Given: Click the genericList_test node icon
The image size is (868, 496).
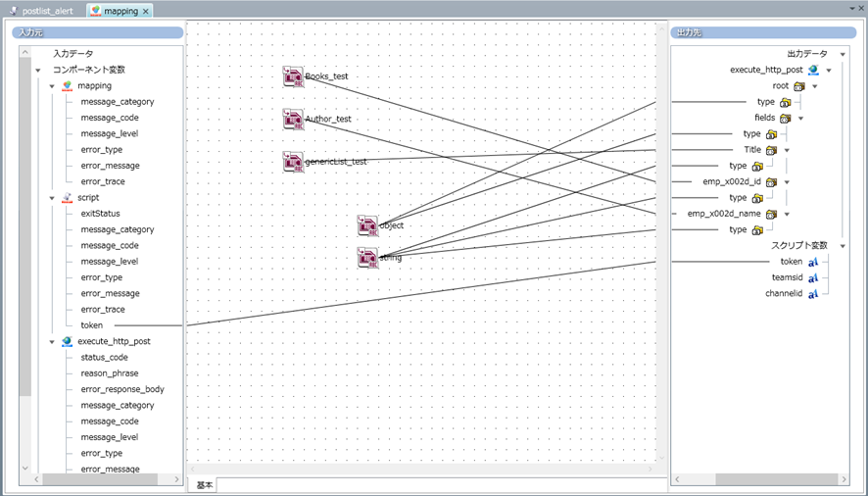Looking at the screenshot, I should [x=293, y=162].
